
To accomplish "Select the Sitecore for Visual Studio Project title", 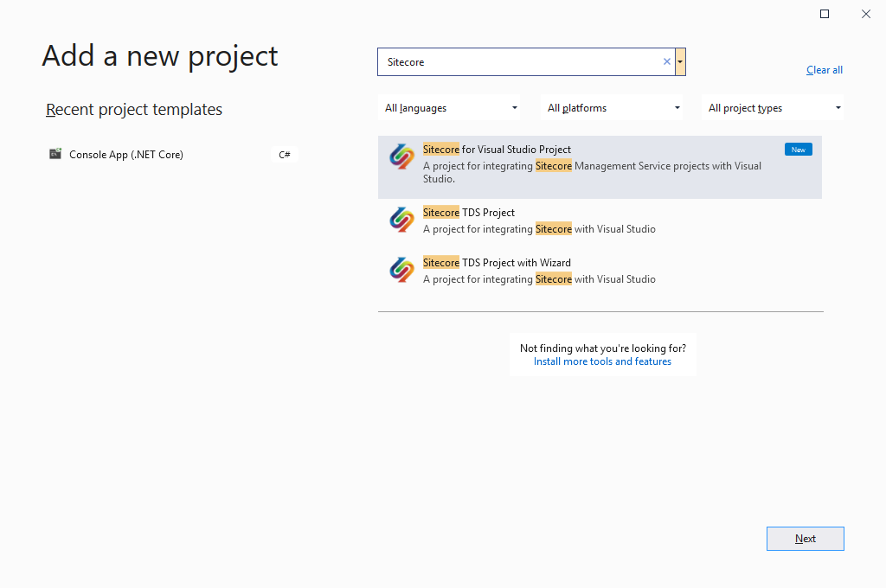I will pos(497,149).
